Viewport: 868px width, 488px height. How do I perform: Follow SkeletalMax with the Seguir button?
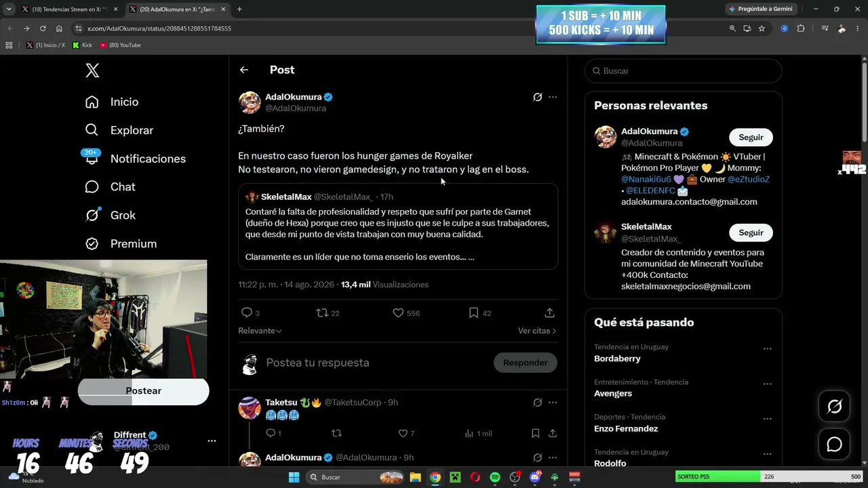[751, 232]
